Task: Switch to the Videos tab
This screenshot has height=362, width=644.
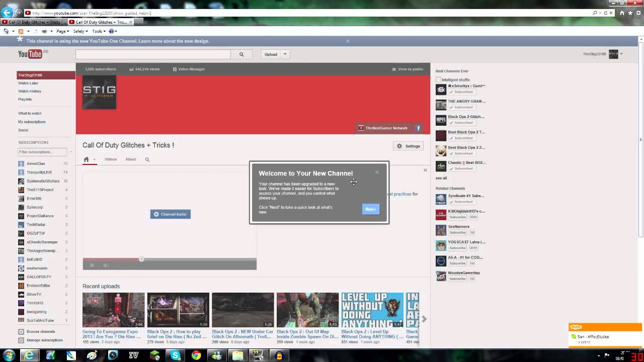Action: click(x=111, y=159)
